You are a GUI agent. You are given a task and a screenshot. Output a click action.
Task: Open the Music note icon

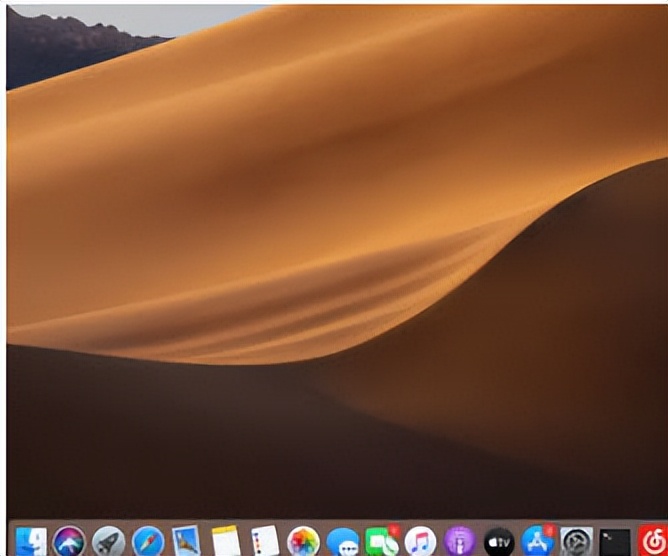pos(420,542)
